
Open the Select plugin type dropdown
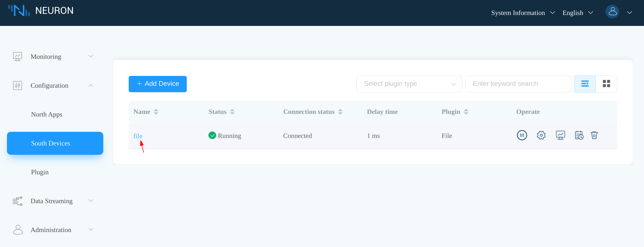click(x=409, y=84)
